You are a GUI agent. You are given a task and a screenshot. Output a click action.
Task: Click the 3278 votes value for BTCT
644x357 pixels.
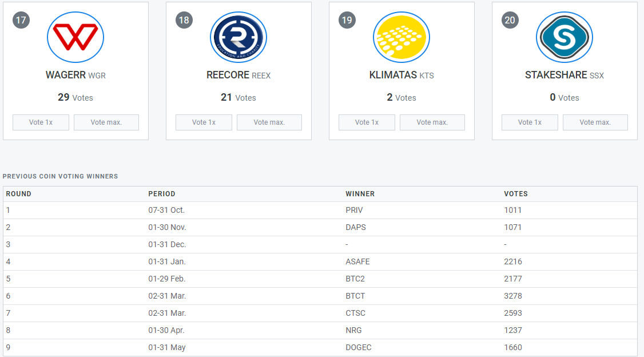[x=513, y=296]
